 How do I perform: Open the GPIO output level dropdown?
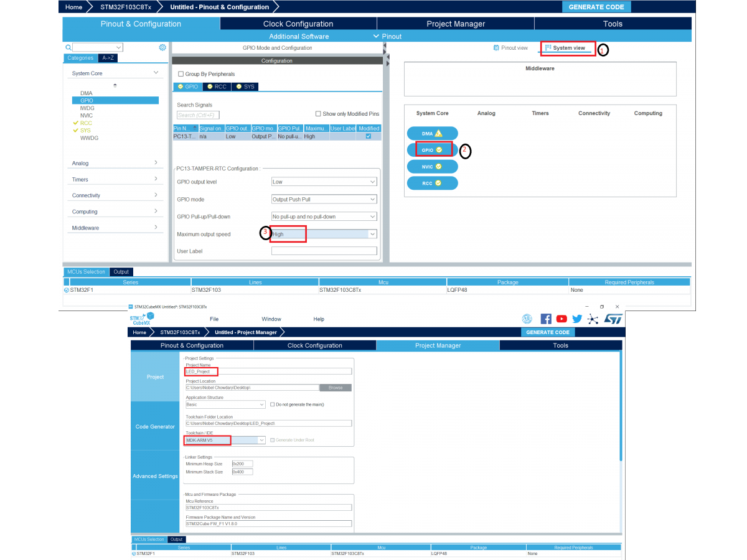324,182
